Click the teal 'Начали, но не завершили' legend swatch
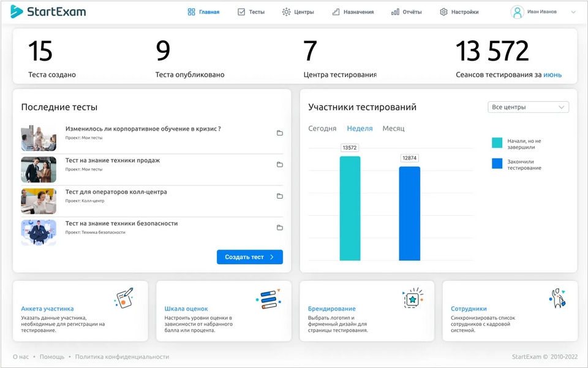The width and height of the screenshot is (588, 368). click(x=497, y=143)
